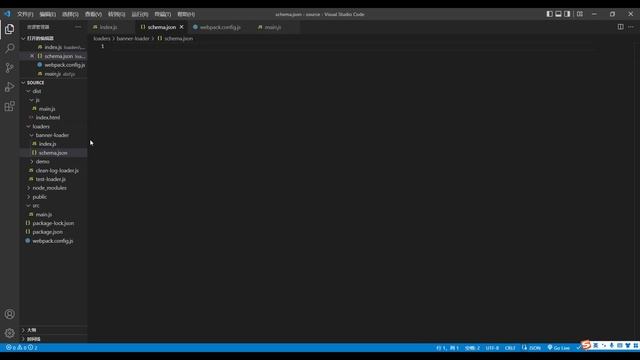Switch to the index.js tab
The width and height of the screenshot is (640, 360).
click(109, 27)
